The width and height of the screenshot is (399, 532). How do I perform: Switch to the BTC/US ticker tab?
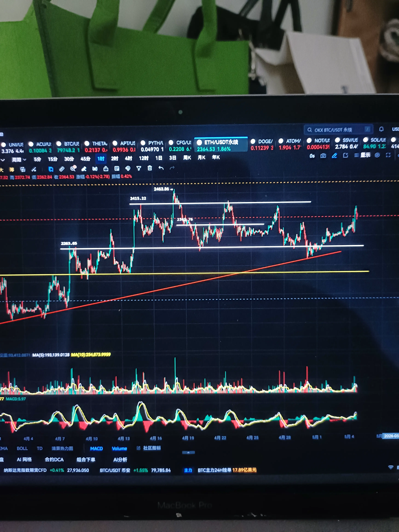click(x=68, y=147)
